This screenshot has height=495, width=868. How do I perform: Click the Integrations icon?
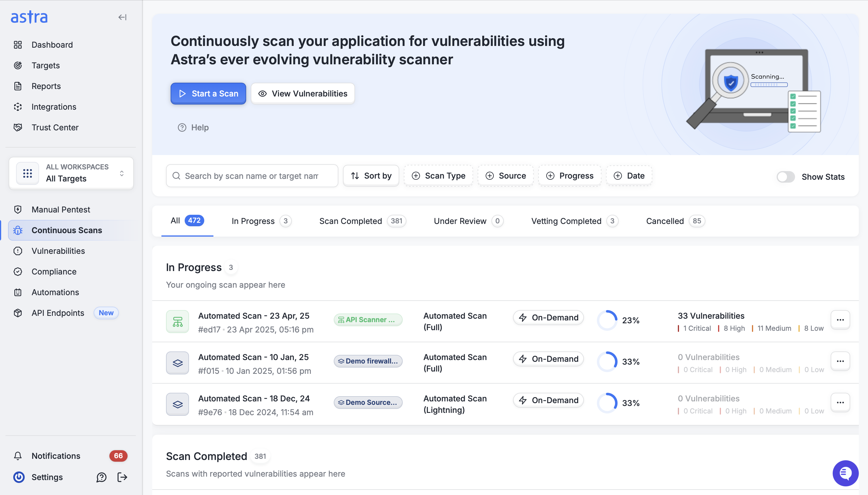(18, 107)
